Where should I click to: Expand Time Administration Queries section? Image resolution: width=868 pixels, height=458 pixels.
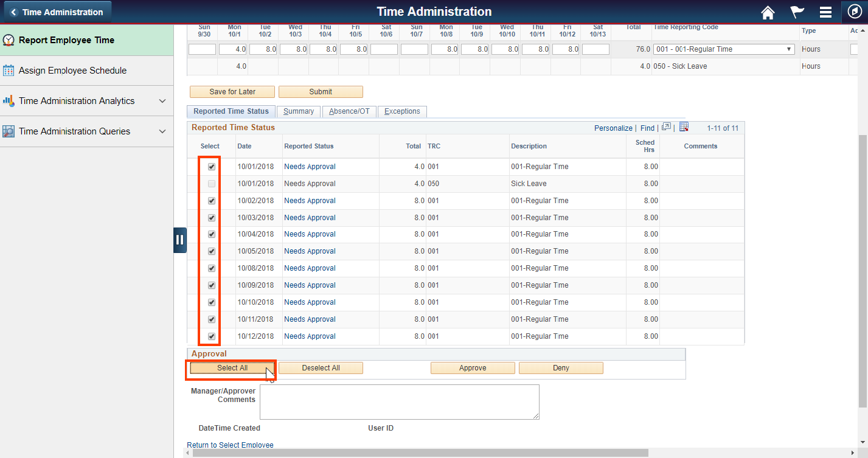tap(162, 131)
